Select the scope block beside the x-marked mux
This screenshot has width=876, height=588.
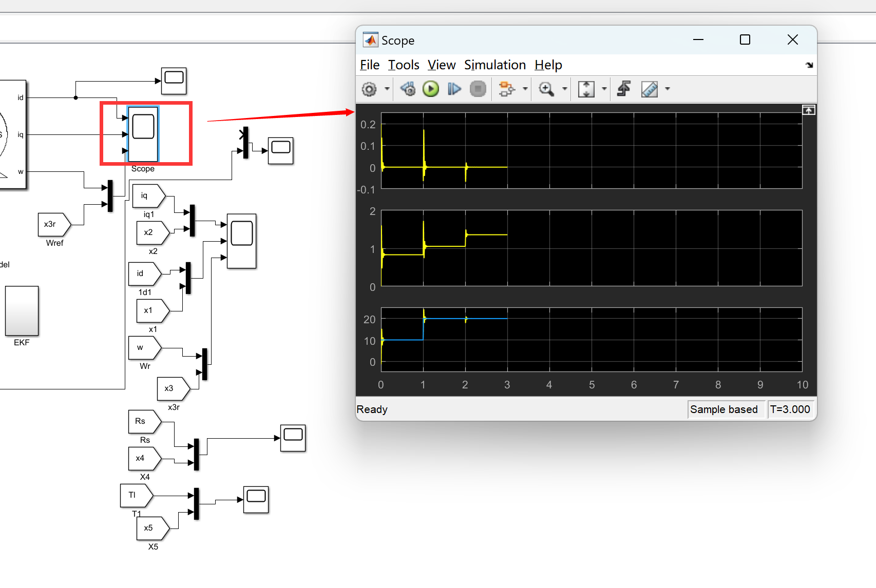click(281, 151)
